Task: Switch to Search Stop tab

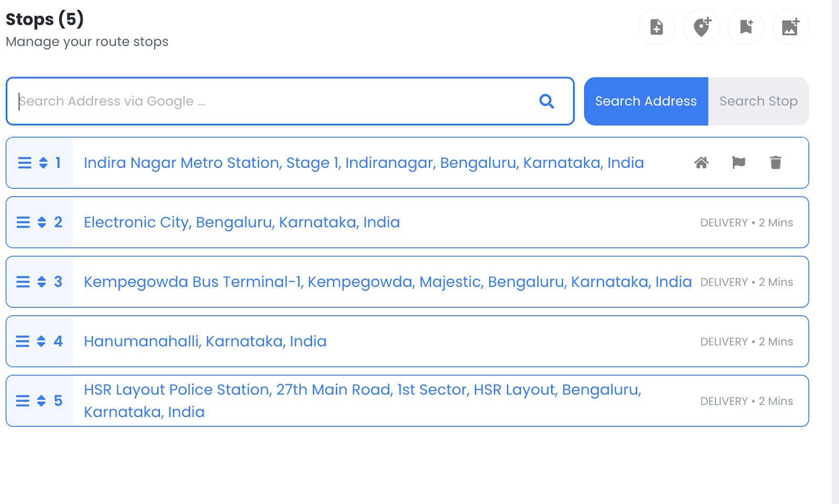Action: tap(758, 101)
